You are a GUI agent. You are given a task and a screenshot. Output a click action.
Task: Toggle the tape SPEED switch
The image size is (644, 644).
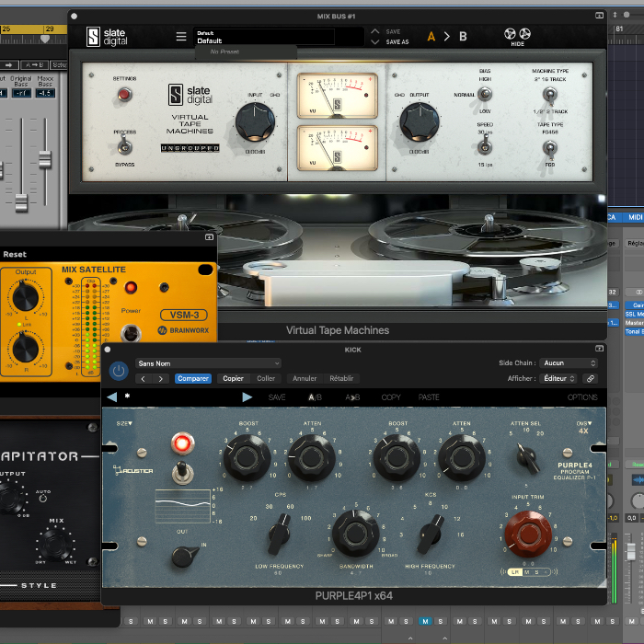(485, 145)
